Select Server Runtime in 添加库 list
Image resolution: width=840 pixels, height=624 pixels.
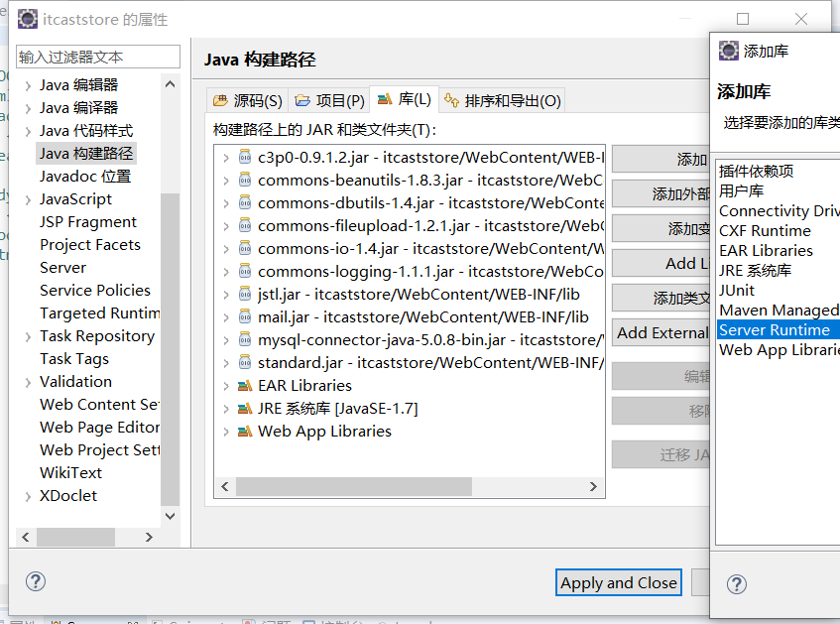[x=778, y=329]
